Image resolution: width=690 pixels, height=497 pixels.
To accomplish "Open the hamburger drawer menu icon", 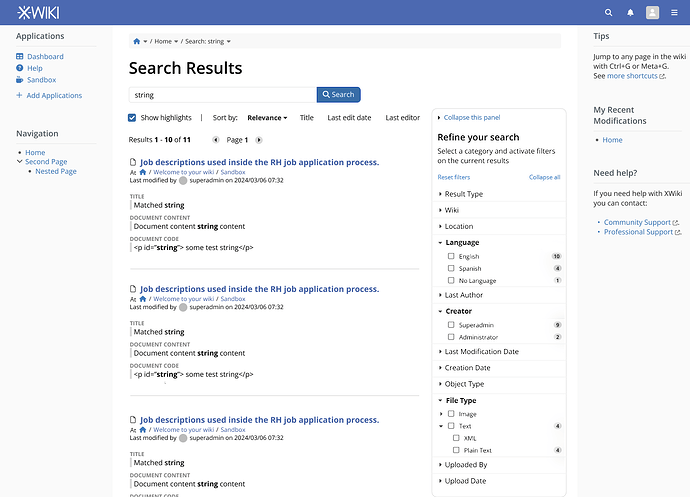I will click(x=674, y=13).
